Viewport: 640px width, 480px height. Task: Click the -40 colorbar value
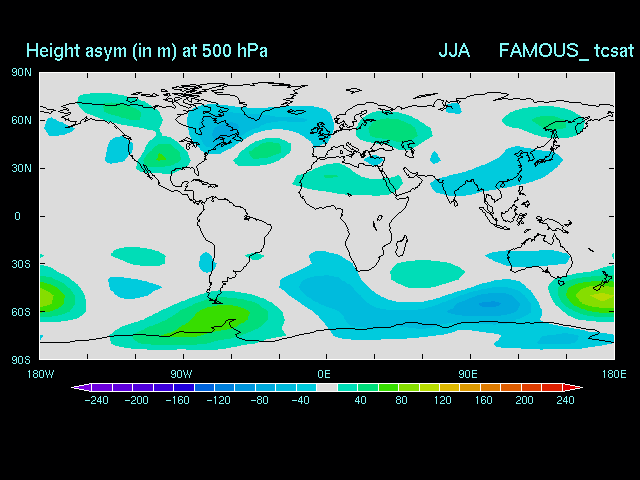[x=300, y=400]
